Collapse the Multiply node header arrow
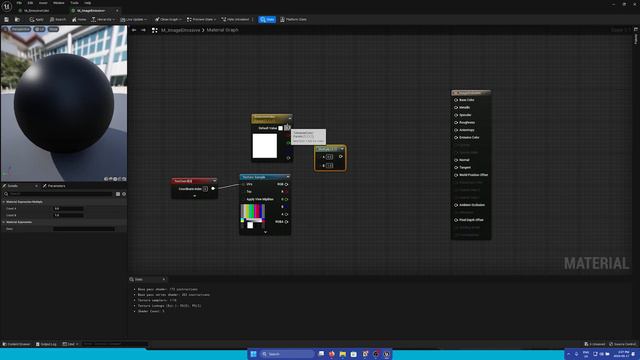This screenshot has width=640, height=360. pos(342,149)
